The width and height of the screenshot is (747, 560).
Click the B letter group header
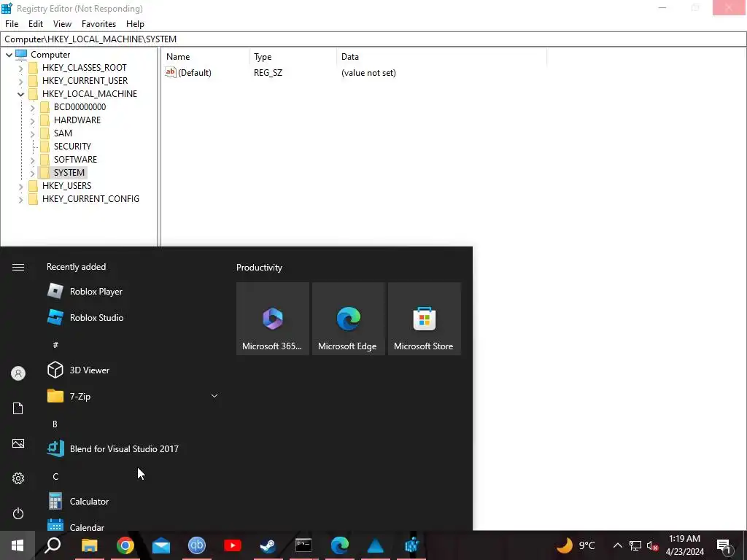tap(55, 424)
